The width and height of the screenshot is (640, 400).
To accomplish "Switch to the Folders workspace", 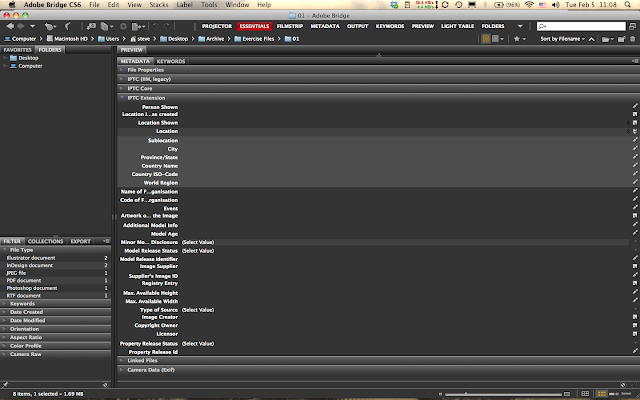I will click(493, 26).
